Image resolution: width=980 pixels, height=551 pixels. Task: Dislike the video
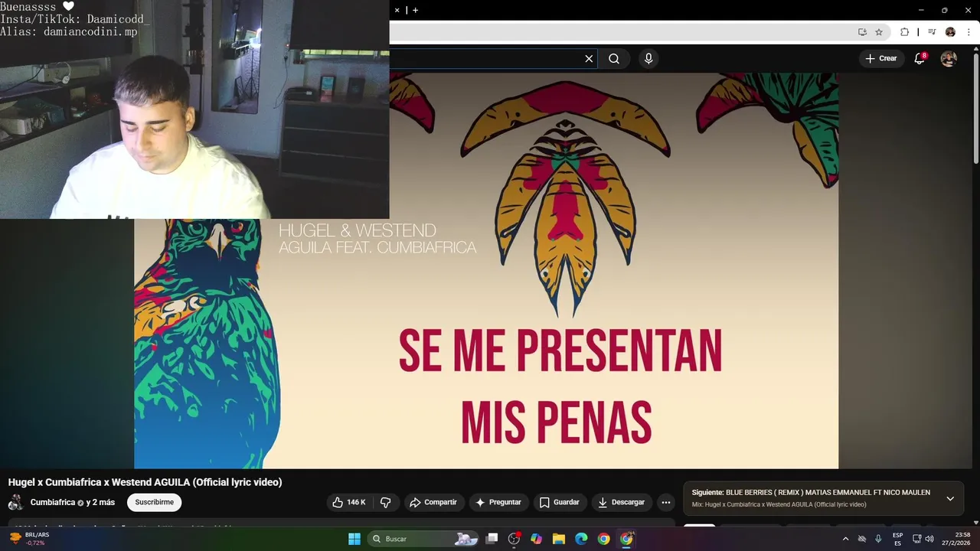point(386,503)
